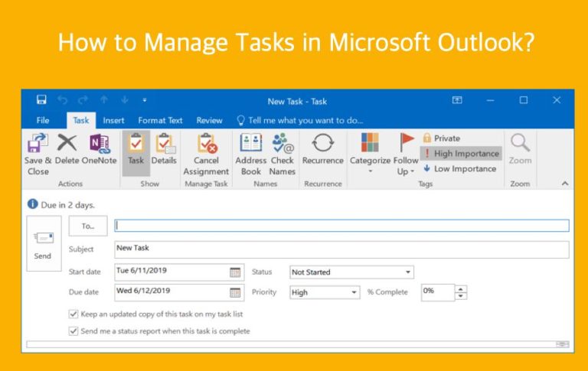Open the Format Text tab
This screenshot has width=588, height=371.
(x=160, y=120)
